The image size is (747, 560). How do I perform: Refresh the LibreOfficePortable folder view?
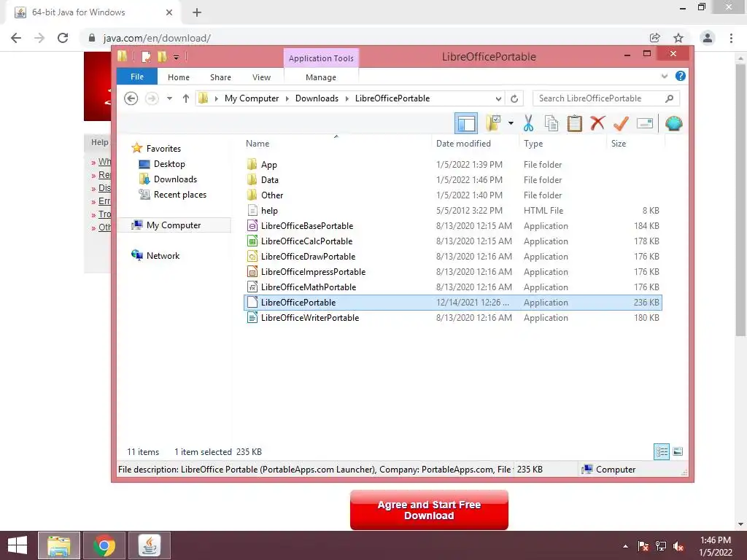(514, 98)
